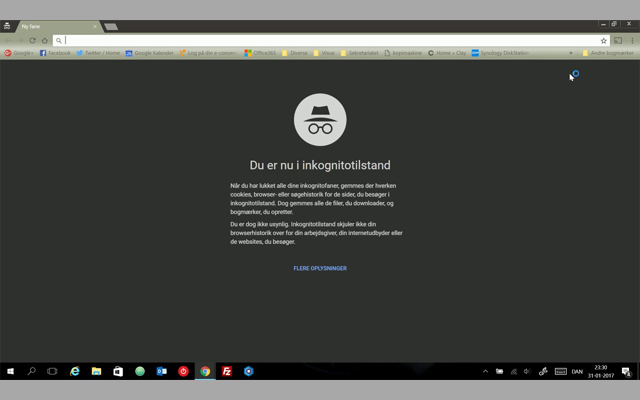Expand the Diverse bookmarks folder
The image size is (640, 400).
tap(295, 53)
